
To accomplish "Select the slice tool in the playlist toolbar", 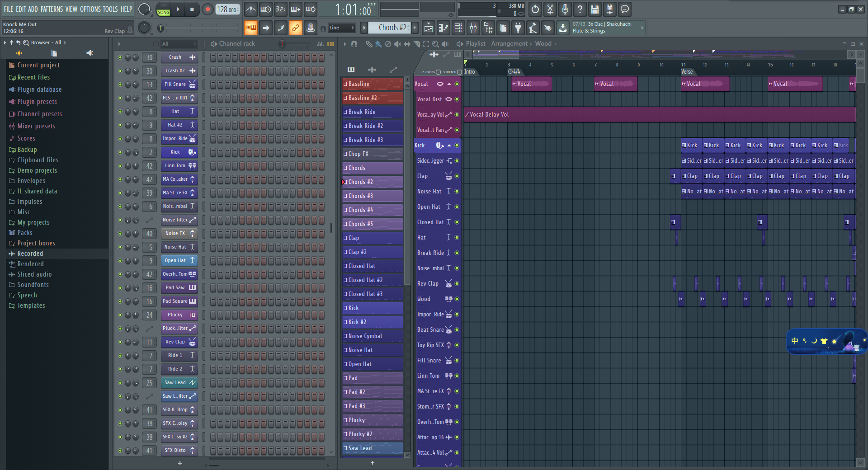I will coord(416,44).
